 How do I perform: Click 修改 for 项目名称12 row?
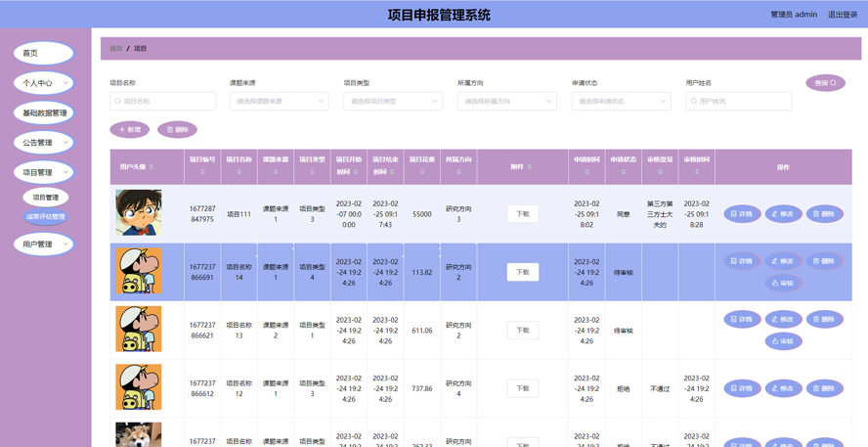pyautogui.click(x=783, y=388)
